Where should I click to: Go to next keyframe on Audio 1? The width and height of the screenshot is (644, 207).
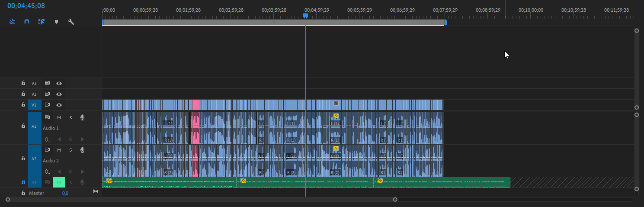[82, 139]
